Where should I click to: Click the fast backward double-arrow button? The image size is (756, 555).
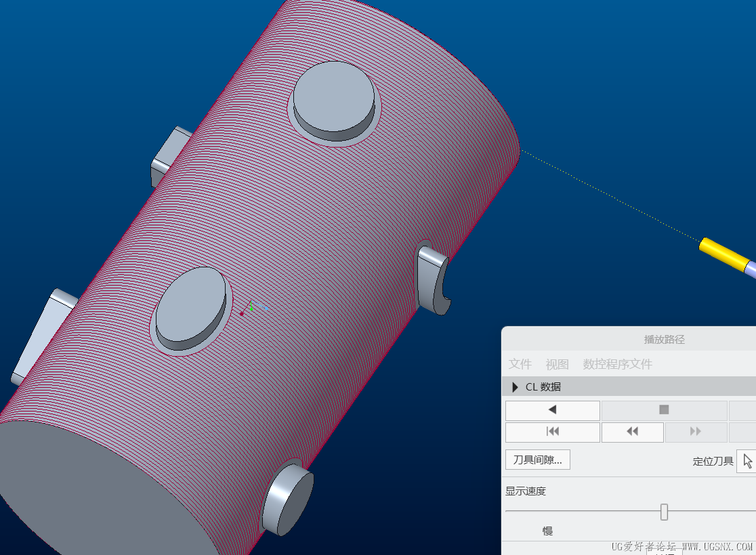click(x=633, y=432)
